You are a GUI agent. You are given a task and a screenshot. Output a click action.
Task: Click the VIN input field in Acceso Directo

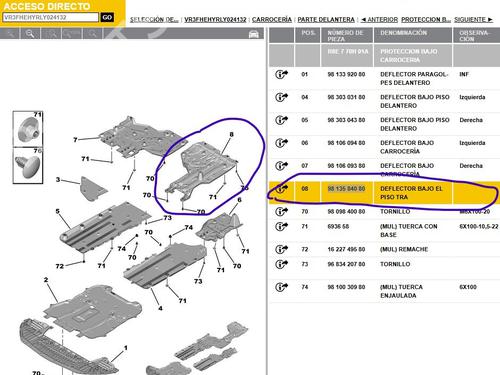tap(50, 17)
